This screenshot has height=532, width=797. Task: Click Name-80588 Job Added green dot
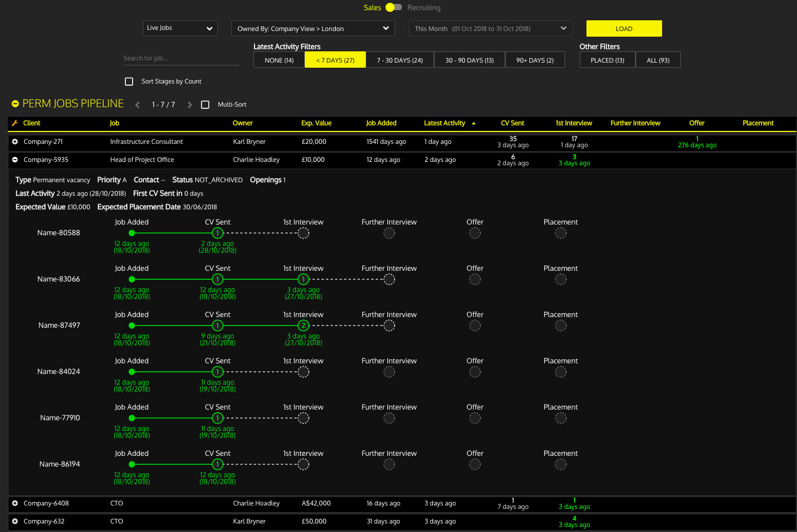pyautogui.click(x=132, y=233)
